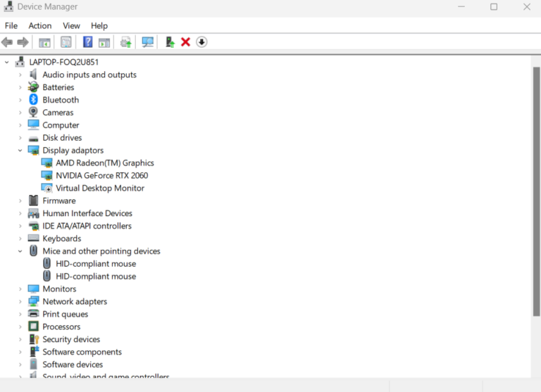Select the first HID-compliant mouse entry

96,264
